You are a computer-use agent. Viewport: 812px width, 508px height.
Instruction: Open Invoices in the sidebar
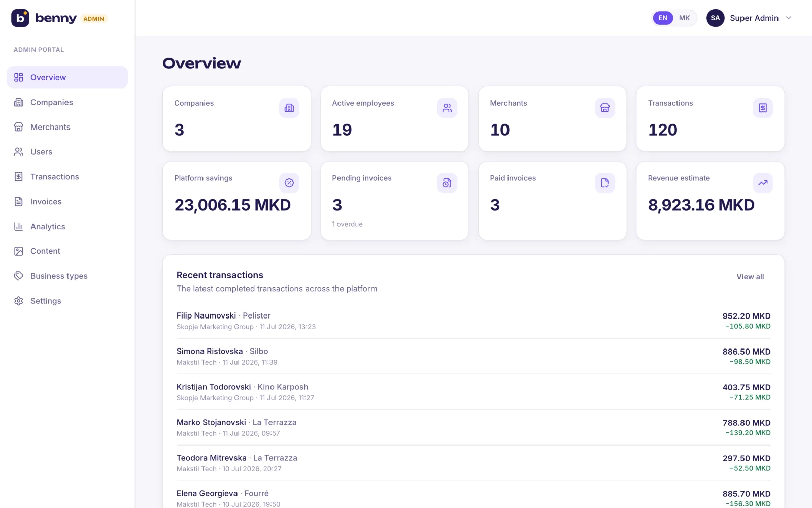pos(67,202)
